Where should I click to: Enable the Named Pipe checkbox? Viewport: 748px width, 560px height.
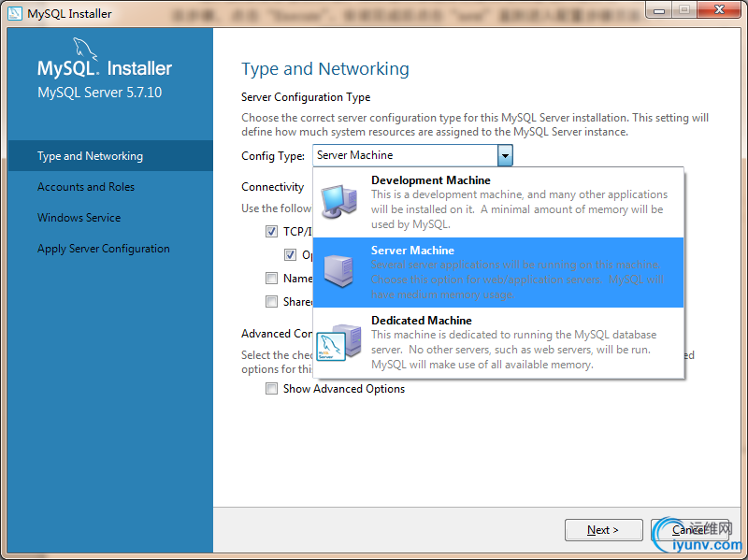click(x=271, y=278)
